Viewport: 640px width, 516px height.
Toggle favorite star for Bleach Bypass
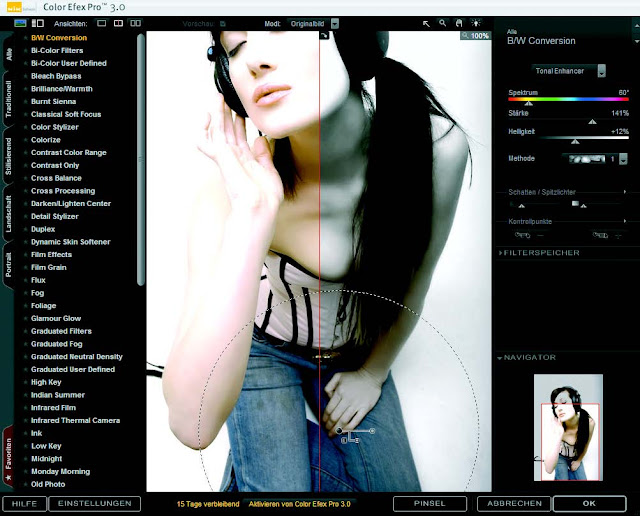point(25,76)
